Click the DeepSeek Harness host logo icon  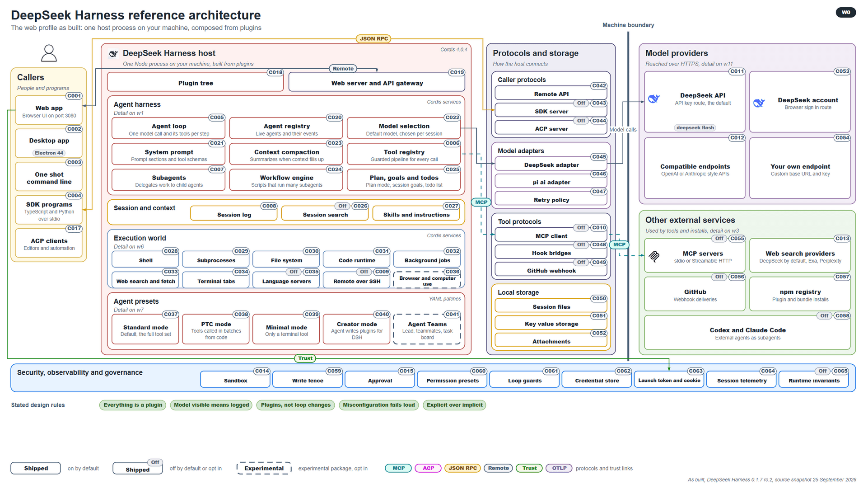coord(113,54)
